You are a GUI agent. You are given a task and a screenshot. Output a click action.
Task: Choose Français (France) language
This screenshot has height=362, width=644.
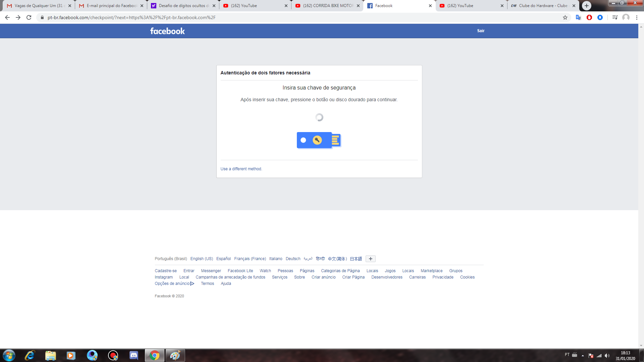tap(250, 259)
